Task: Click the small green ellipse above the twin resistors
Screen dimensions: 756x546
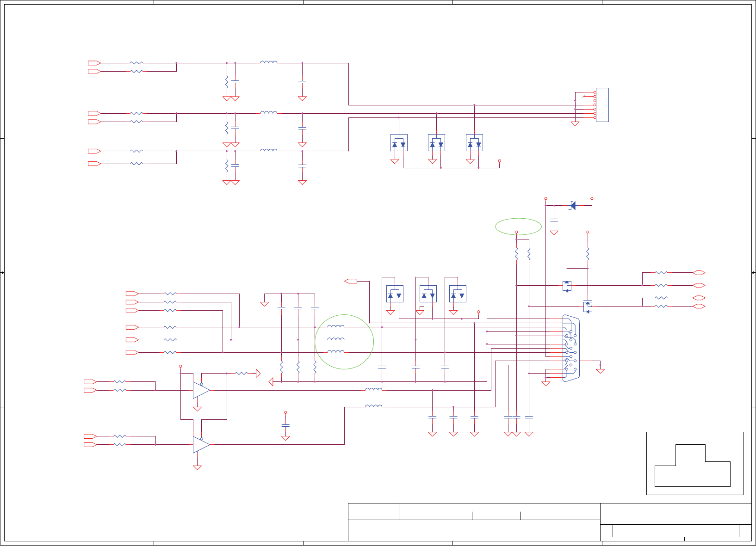Action: [x=518, y=227]
